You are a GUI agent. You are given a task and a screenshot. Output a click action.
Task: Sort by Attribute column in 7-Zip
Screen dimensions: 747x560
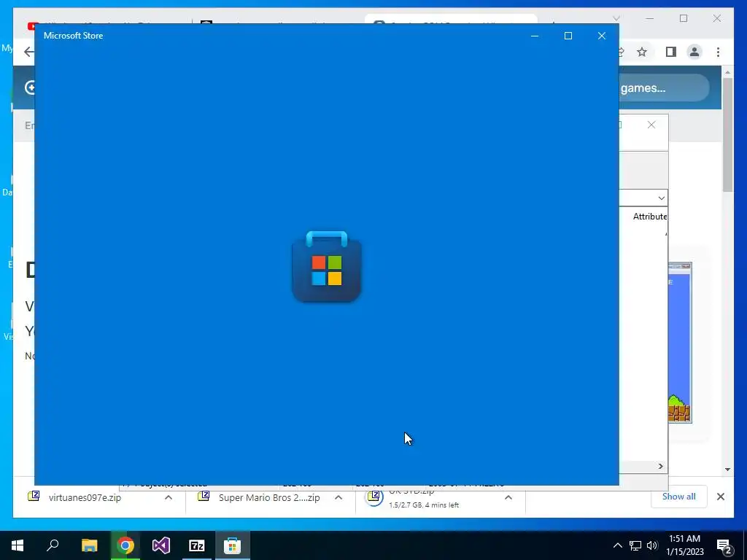650,217
